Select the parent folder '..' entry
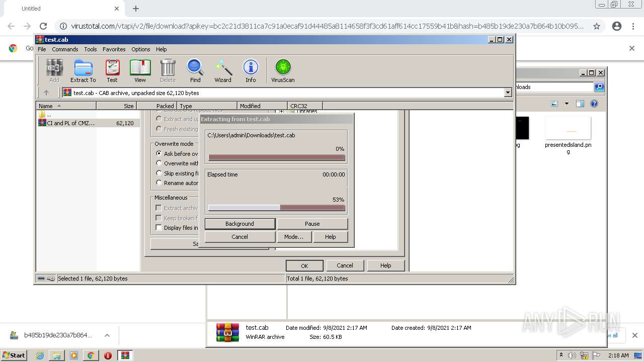The height and width of the screenshot is (362, 644). pos(45,115)
